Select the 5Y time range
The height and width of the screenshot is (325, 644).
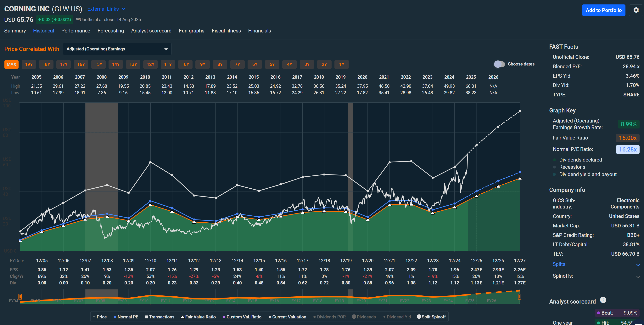pyautogui.click(x=272, y=65)
